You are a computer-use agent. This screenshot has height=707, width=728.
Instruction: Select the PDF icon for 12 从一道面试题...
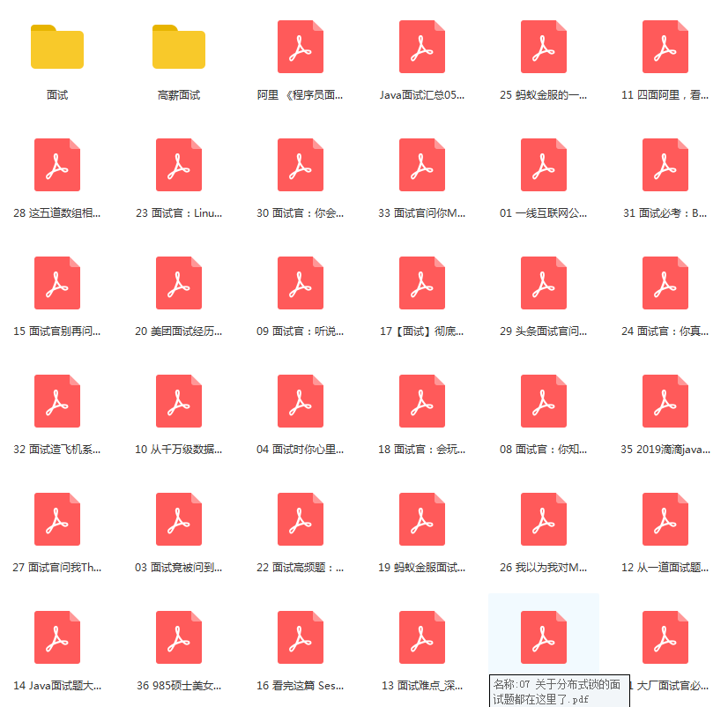[665, 519]
